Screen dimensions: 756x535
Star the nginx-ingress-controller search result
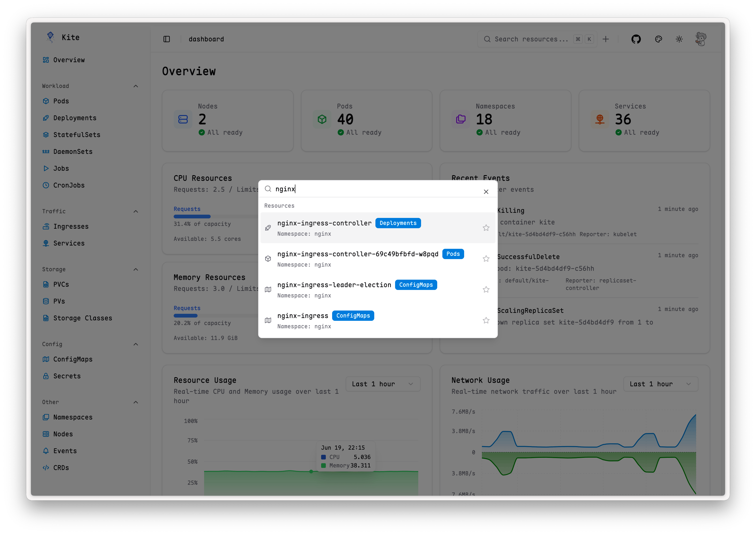tap(486, 227)
